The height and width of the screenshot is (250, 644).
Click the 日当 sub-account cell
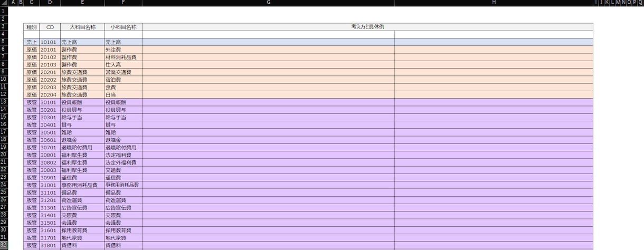pos(123,94)
